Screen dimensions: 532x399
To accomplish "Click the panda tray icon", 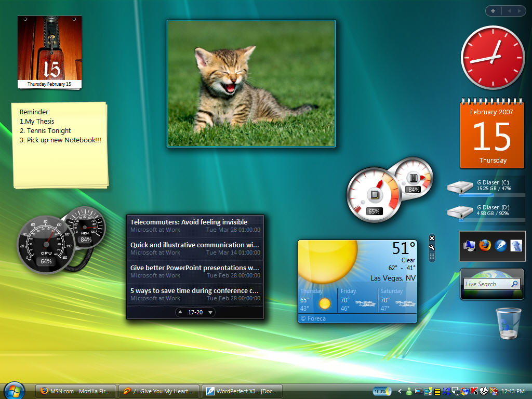I will (484, 391).
